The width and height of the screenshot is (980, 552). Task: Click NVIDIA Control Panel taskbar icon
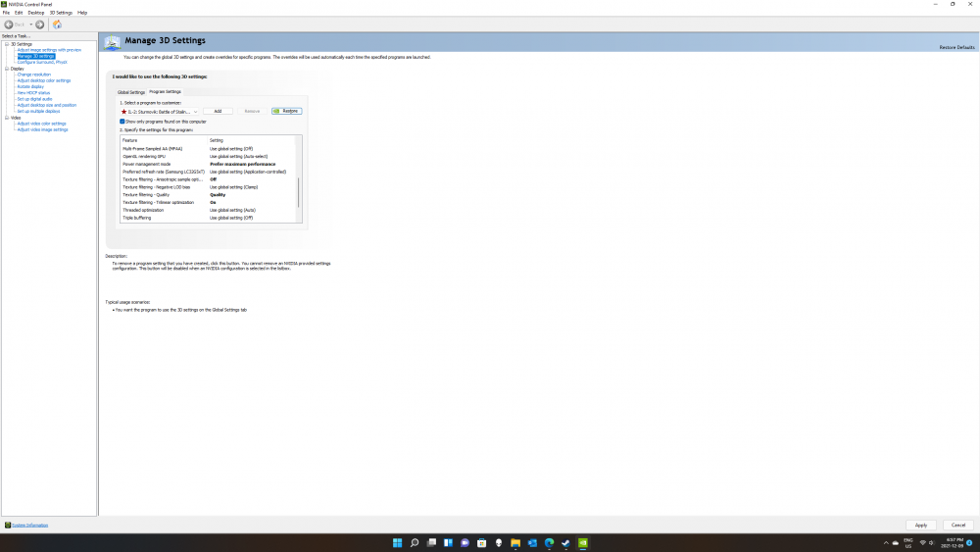[x=582, y=542]
